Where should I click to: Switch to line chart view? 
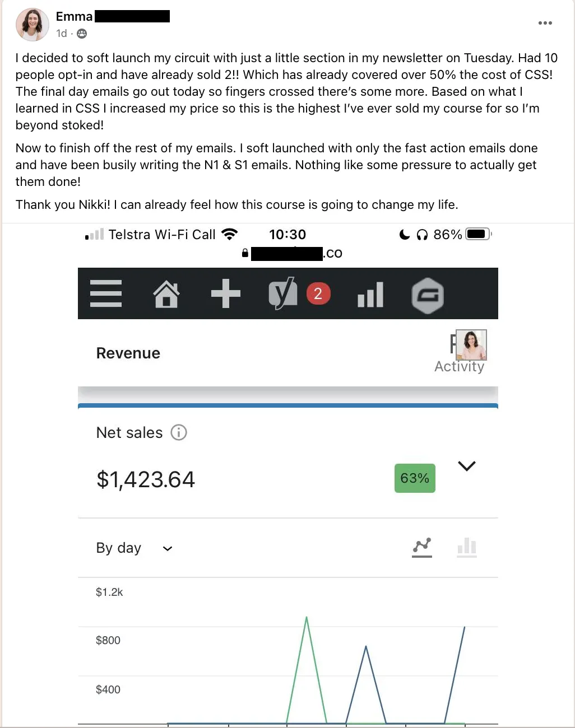[422, 547]
